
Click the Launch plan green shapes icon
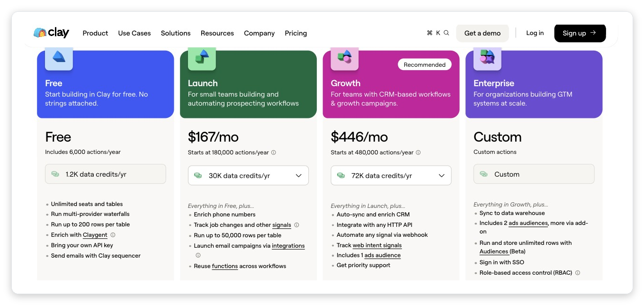coord(202,57)
